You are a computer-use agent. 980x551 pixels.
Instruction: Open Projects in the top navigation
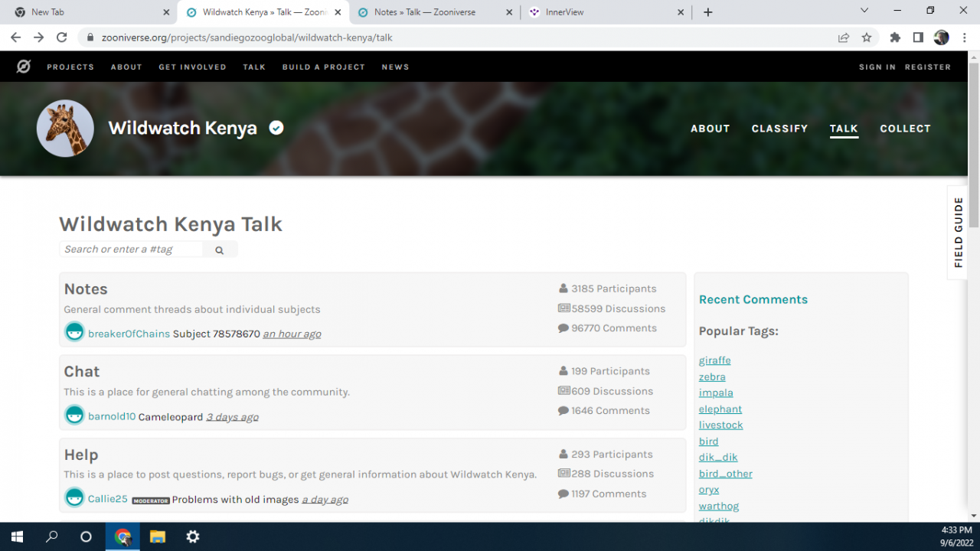coord(70,67)
